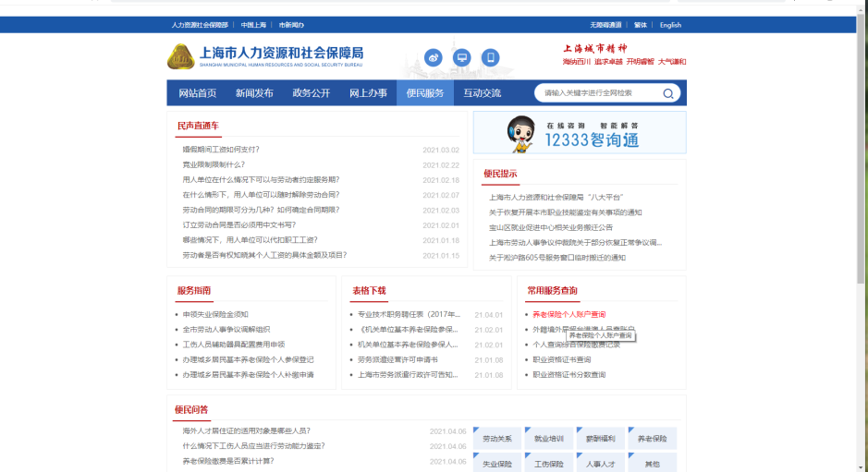The image size is (868, 472).
Task: Open 上海市劳务派遣行政许可告知 form link
Action: pos(408,375)
